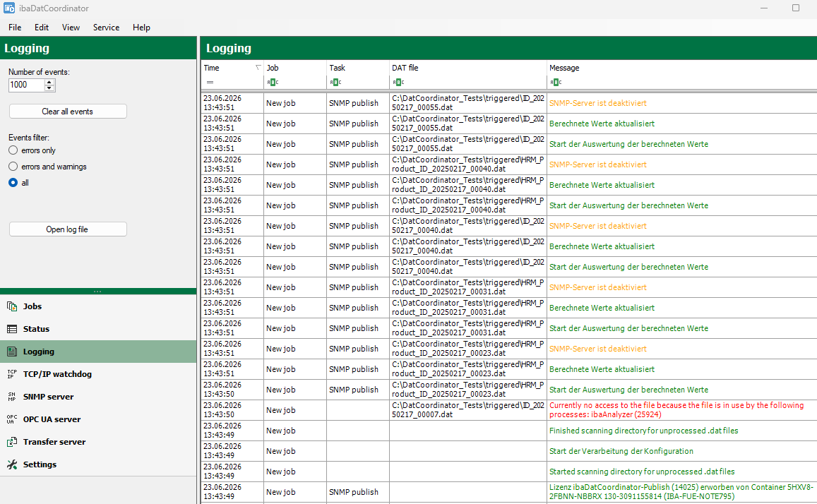Viewport: 817px width, 504px height.
Task: Open the Transfer server icon in sidebar
Action: [12, 441]
